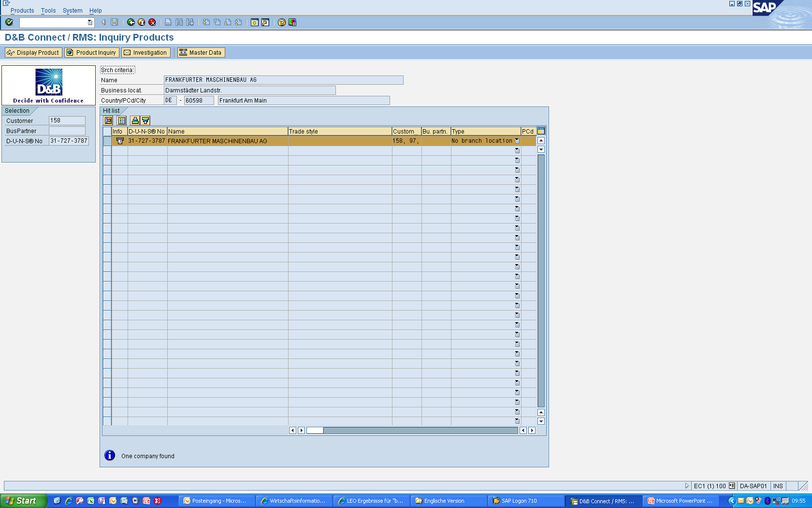
Task: Open the Tools menu
Action: [48, 10]
